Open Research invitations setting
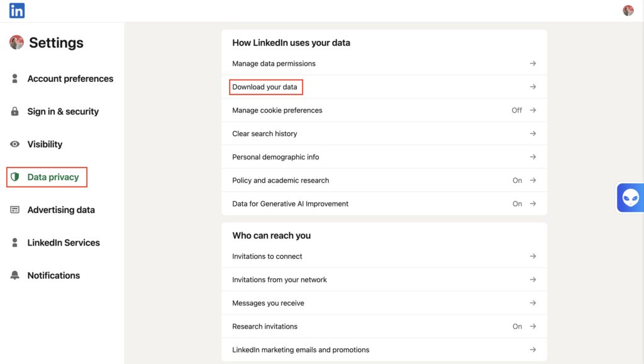This screenshot has height=364, width=644. click(x=384, y=326)
